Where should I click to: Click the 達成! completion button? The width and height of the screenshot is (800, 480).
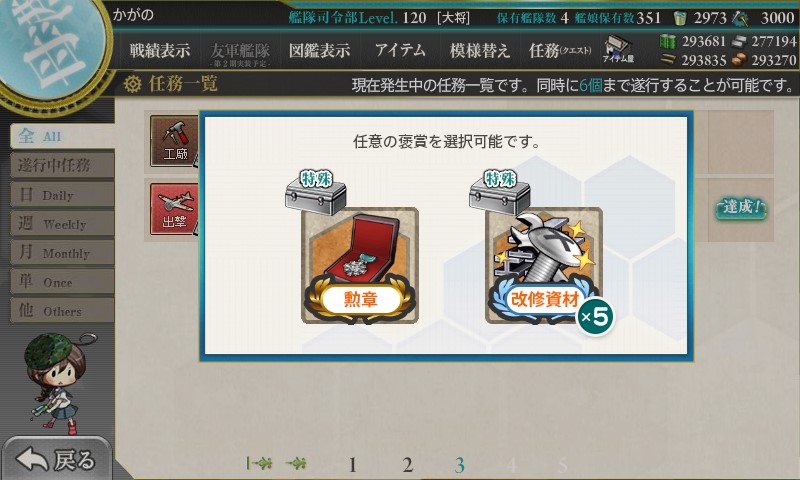[741, 207]
